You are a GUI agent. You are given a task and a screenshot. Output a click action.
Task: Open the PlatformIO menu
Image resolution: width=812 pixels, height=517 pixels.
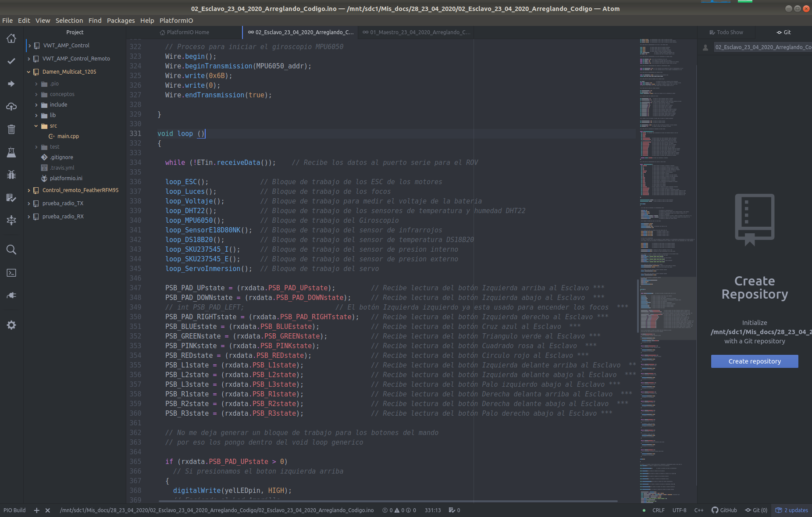[176, 21]
